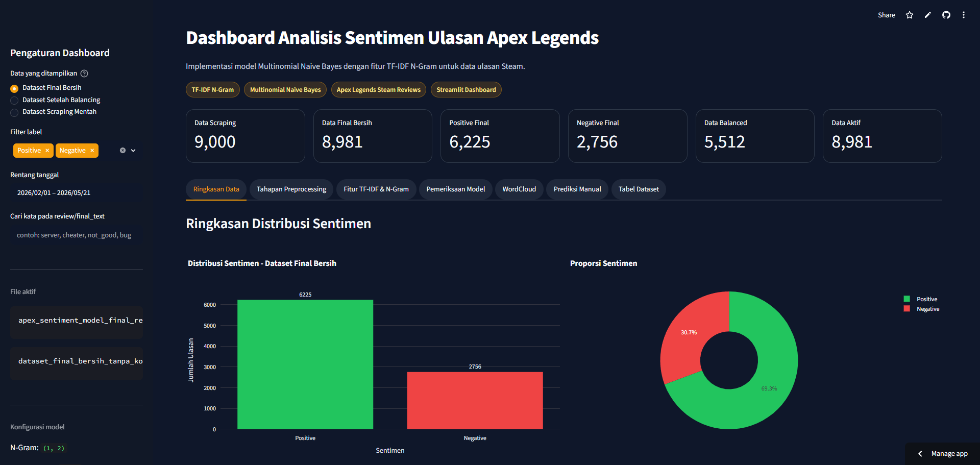This screenshot has height=465, width=980.
Task: Click the Data Aktif 8,981 metric
Action: (x=883, y=136)
